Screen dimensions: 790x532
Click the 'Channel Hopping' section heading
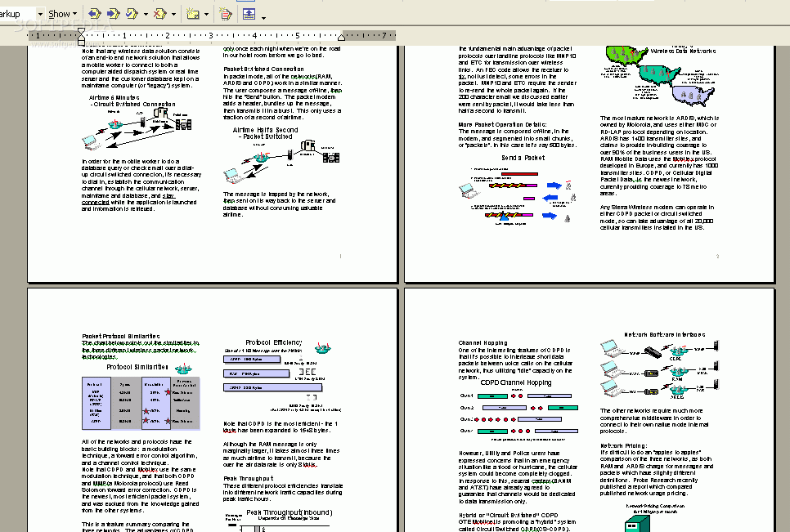(x=483, y=342)
